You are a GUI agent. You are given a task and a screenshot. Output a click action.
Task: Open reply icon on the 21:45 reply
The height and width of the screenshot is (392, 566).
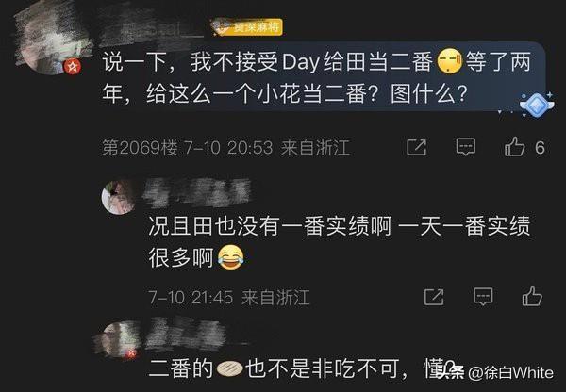(x=483, y=297)
